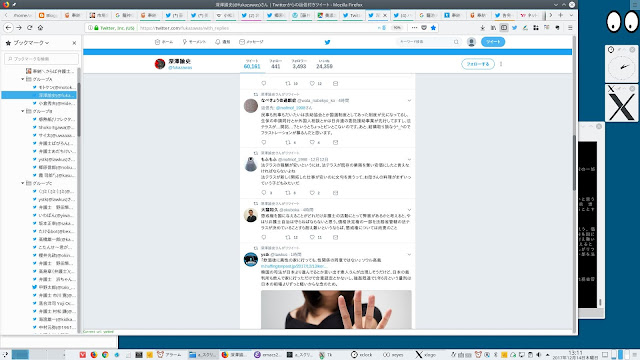Open the Firefox hamburger menu
Screen dimensions: 640x360
coord(570,28)
